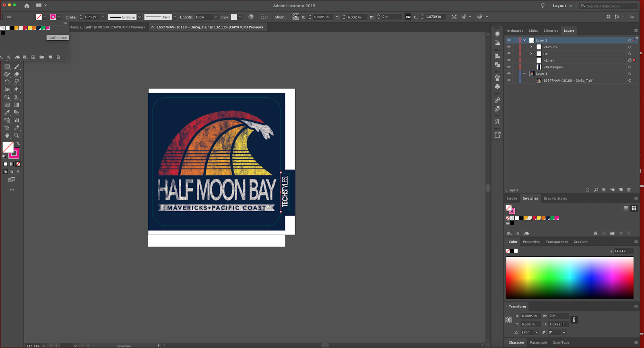The height and width of the screenshot is (348, 644).
Task: Open the Layout workspace dropdown
Action: coord(562,6)
